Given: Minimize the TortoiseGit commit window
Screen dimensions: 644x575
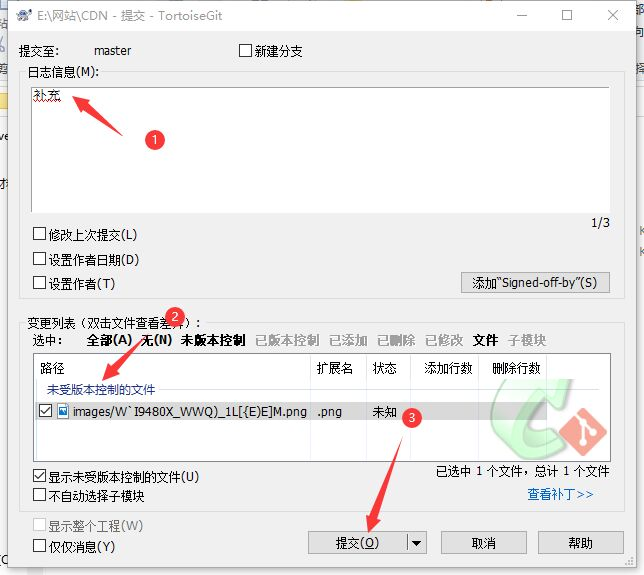Looking at the screenshot, I should pyautogui.click(x=522, y=16).
